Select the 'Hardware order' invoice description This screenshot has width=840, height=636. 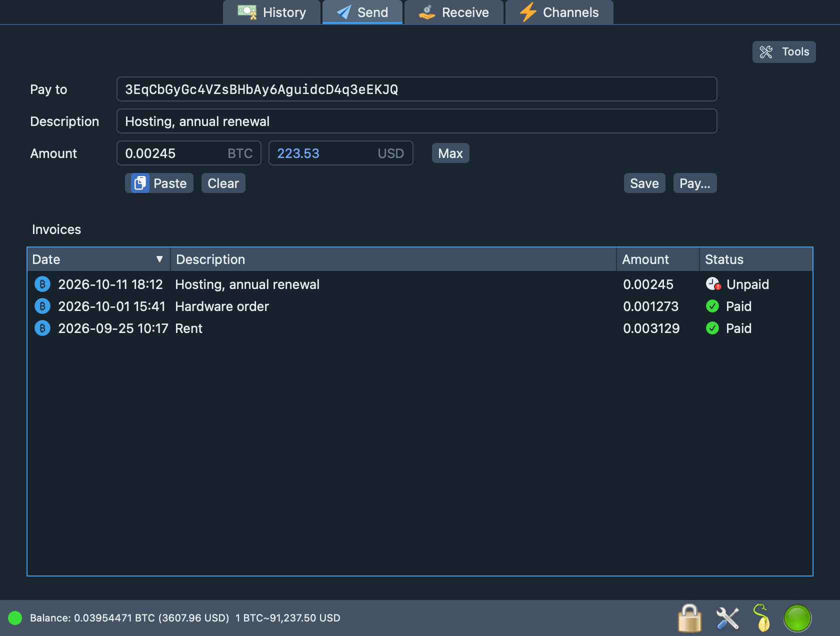coord(222,306)
